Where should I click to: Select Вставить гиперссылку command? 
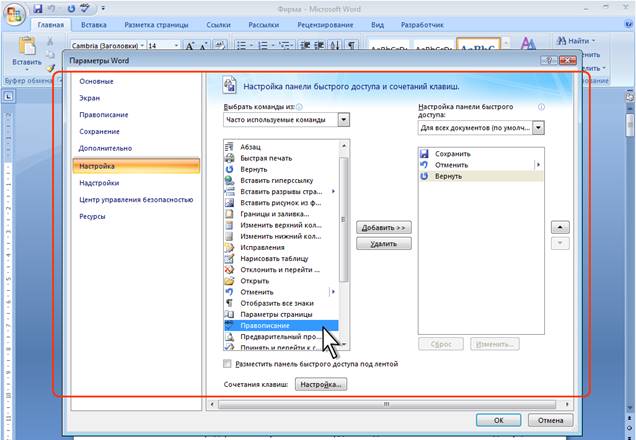(x=275, y=180)
